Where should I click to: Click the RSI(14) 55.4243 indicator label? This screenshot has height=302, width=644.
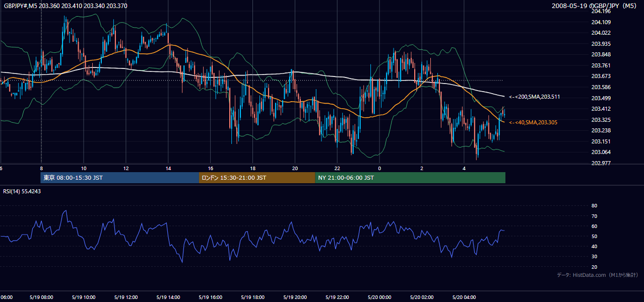click(22, 191)
